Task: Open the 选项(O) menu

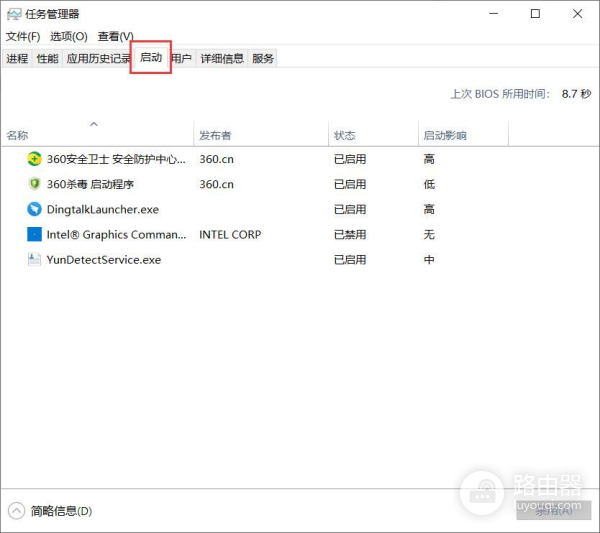Action: [69, 36]
